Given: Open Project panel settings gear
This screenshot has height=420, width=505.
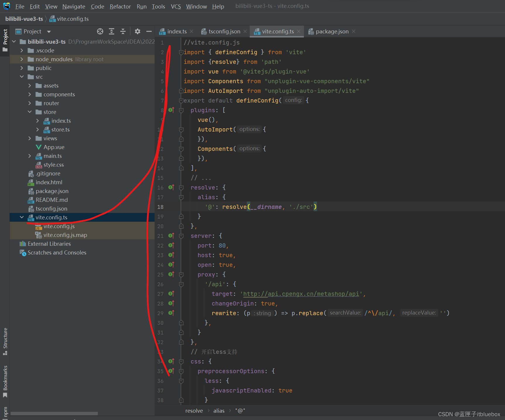Looking at the screenshot, I should [x=137, y=31].
